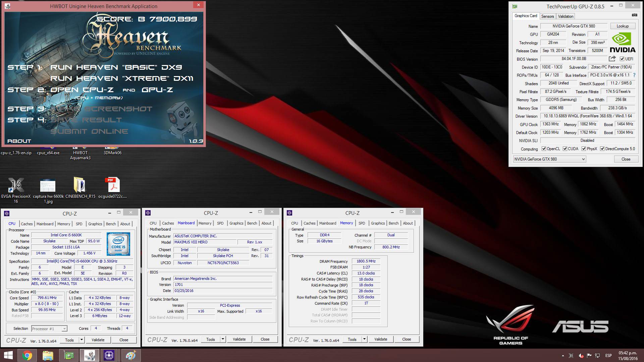Select the CINEBENCH_R15 folder icon
The width and height of the screenshot is (644, 362).
[80, 188]
